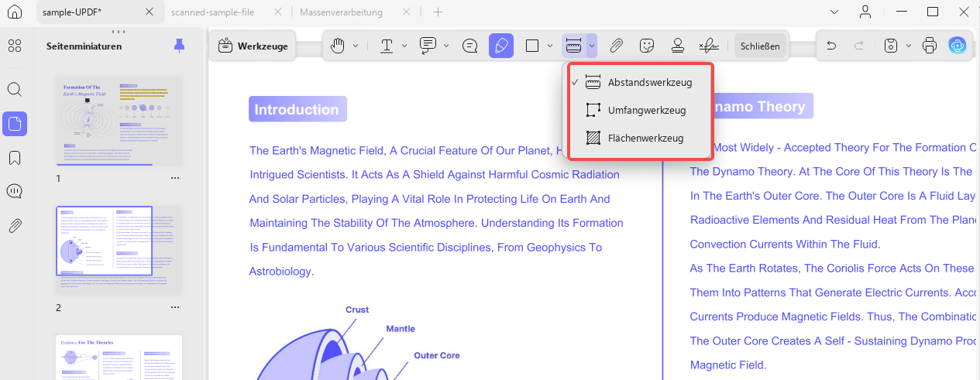Image resolution: width=980 pixels, height=380 pixels.
Task: Click the panel drag handle dots
Action: coord(119,32)
